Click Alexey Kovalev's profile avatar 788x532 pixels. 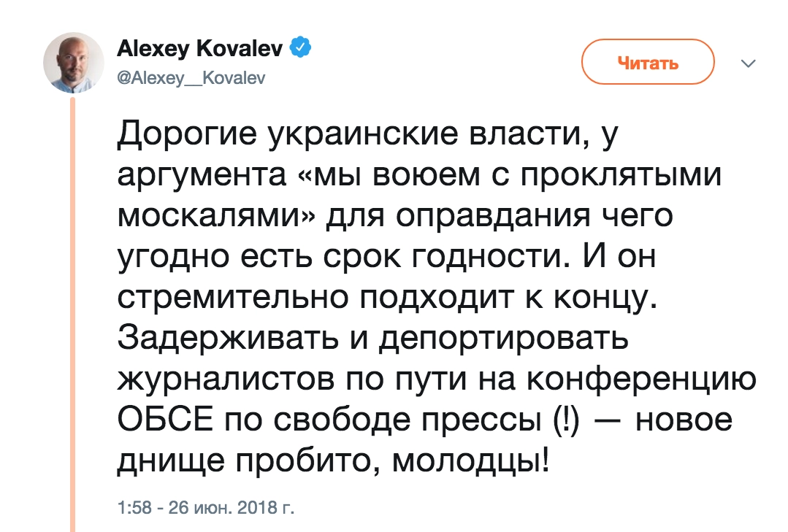coord(74,62)
